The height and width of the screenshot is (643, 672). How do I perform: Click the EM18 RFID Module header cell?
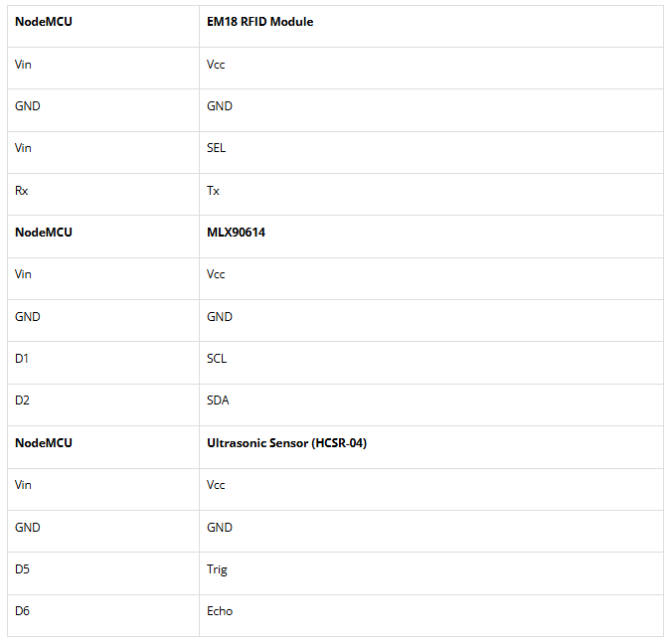259,22
